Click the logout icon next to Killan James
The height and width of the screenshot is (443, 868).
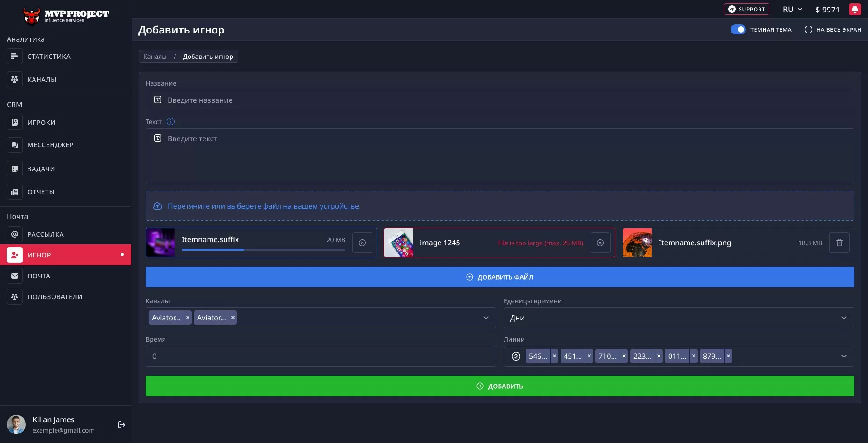(122, 424)
